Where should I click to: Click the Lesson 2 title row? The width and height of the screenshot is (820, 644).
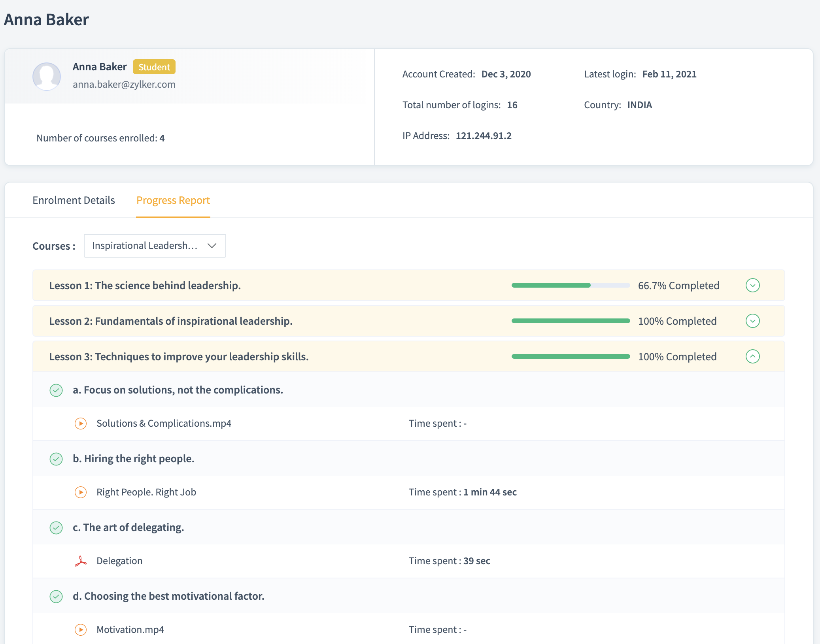(171, 321)
